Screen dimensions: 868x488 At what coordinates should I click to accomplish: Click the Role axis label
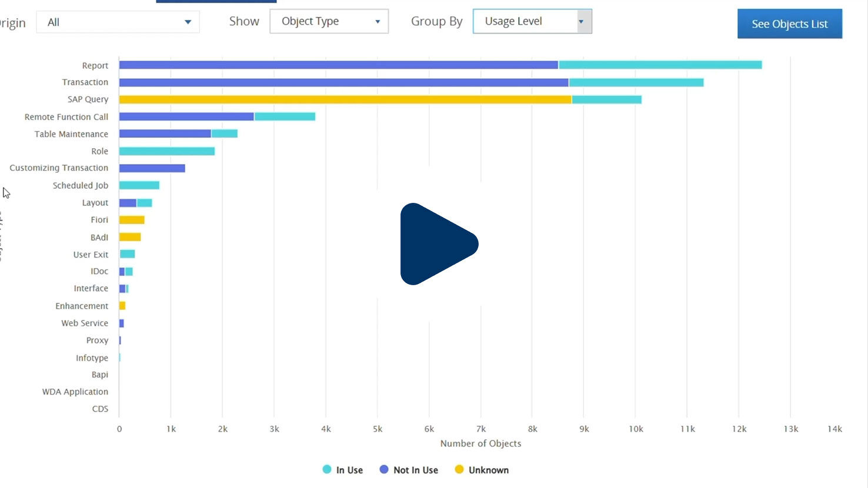coord(100,151)
